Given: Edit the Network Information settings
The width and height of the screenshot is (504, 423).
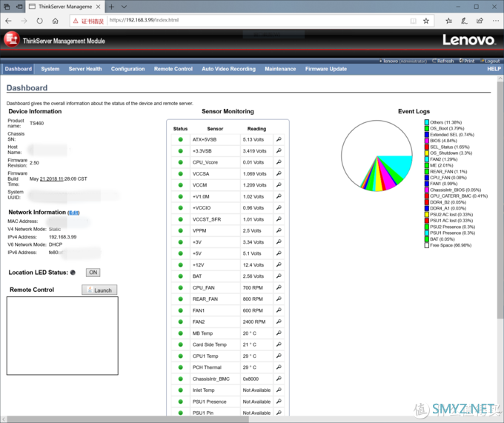Looking at the screenshot, I should tap(73, 213).
